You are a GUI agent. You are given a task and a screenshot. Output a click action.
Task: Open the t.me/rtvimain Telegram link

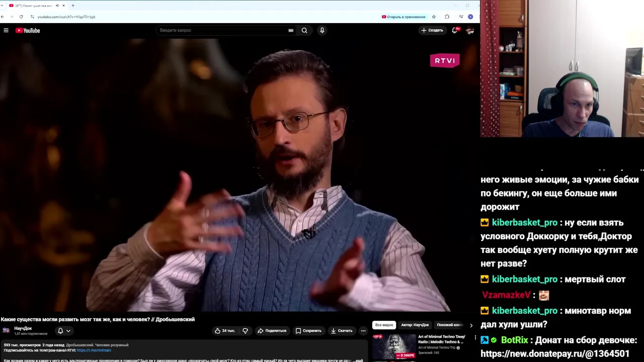point(94,350)
